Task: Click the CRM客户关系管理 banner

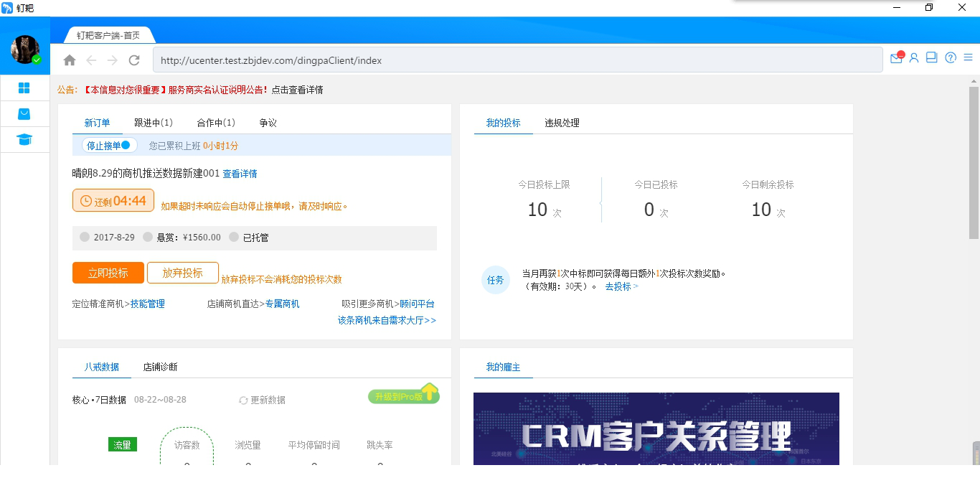Action: tap(656, 428)
